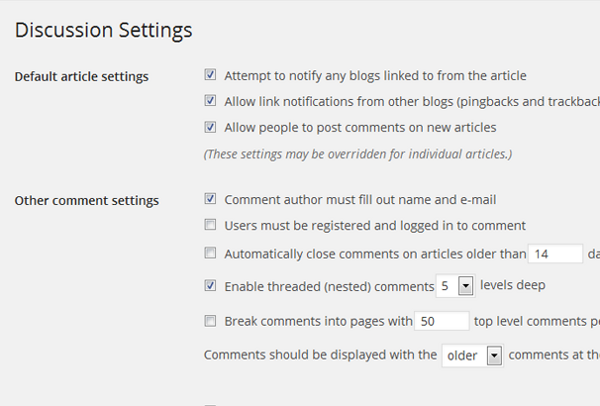The width and height of the screenshot is (600, 406).
Task: Check 'Automatically close comments' checkbox
Action: pos(210,253)
